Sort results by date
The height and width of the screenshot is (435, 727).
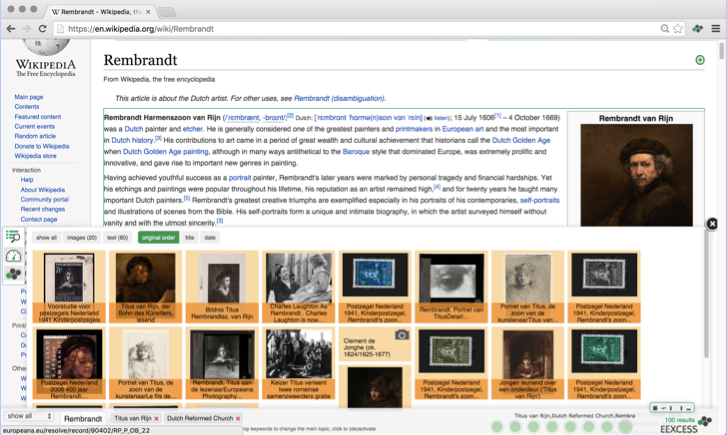pos(210,237)
